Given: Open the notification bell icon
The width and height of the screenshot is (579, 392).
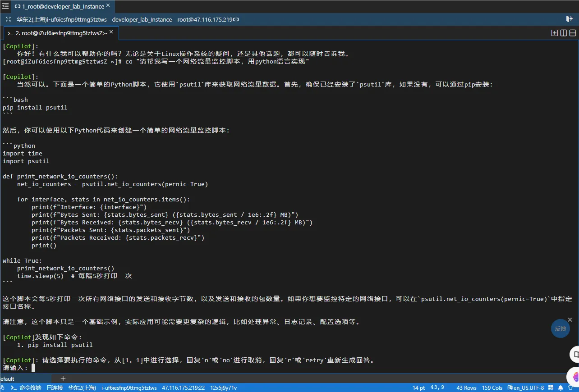Looking at the screenshot, I should 561,387.
